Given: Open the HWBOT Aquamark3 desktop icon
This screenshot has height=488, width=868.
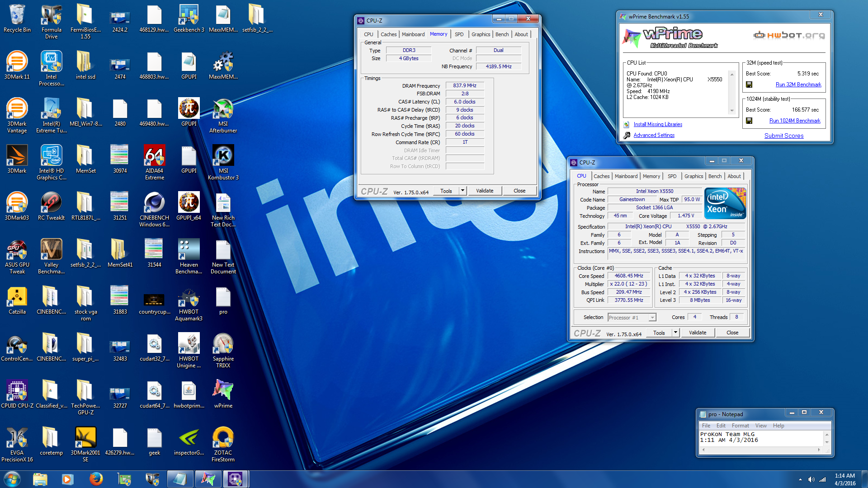Looking at the screenshot, I should coord(189,304).
